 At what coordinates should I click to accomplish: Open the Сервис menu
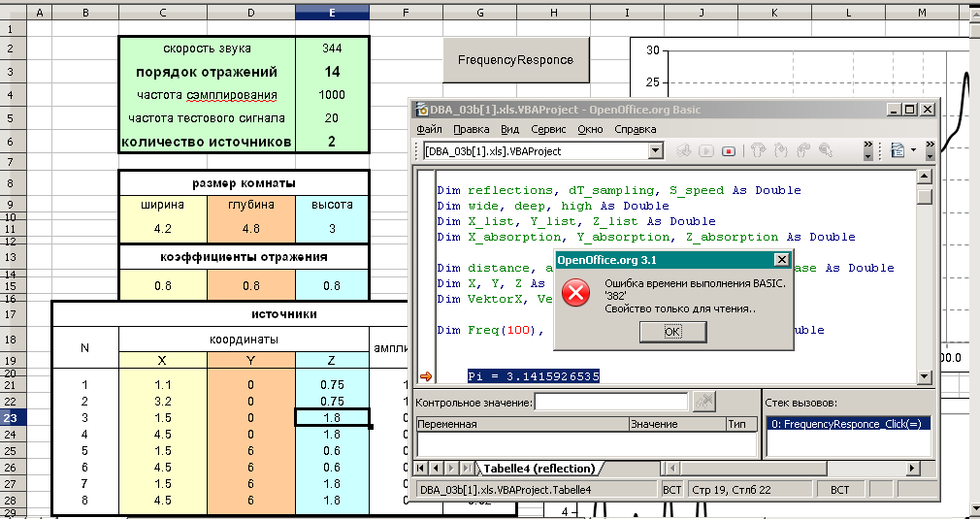click(x=548, y=129)
